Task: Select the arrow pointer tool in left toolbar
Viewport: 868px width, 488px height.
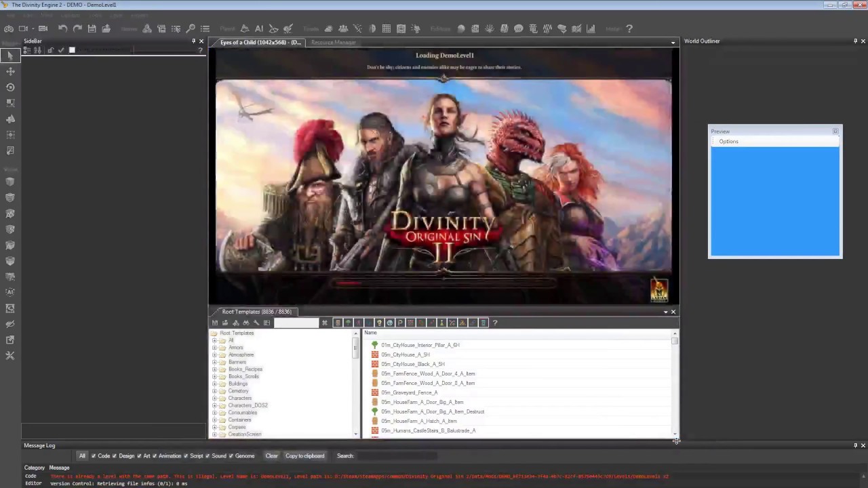Action: tap(10, 56)
